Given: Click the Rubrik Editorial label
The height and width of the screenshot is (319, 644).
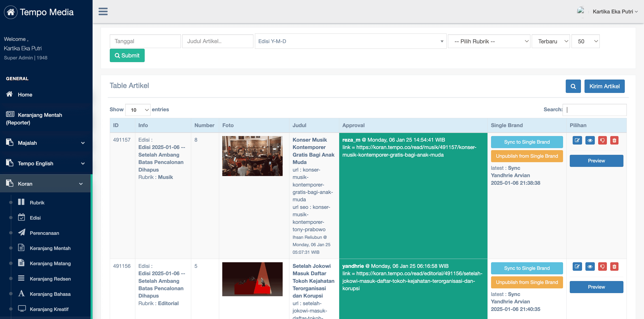Looking at the screenshot, I should point(159,303).
